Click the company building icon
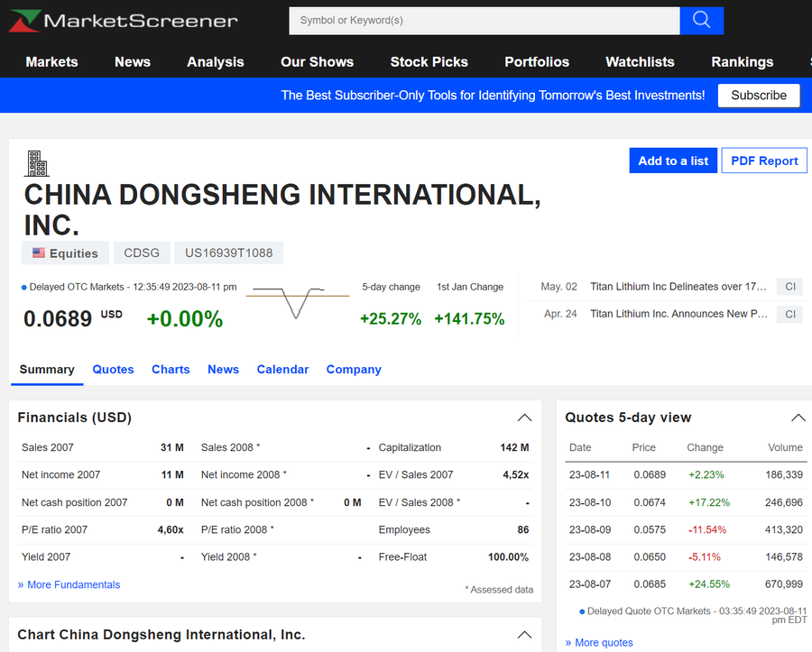Image resolution: width=812 pixels, height=652 pixels. tap(37, 163)
